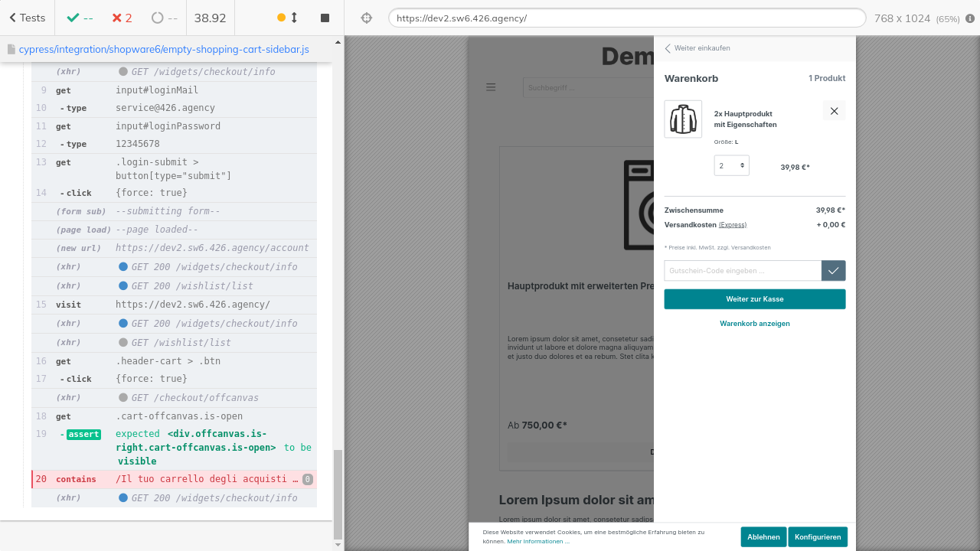Remove the Hauptprodukt item with X button
The height and width of the screenshot is (551, 980).
834,111
